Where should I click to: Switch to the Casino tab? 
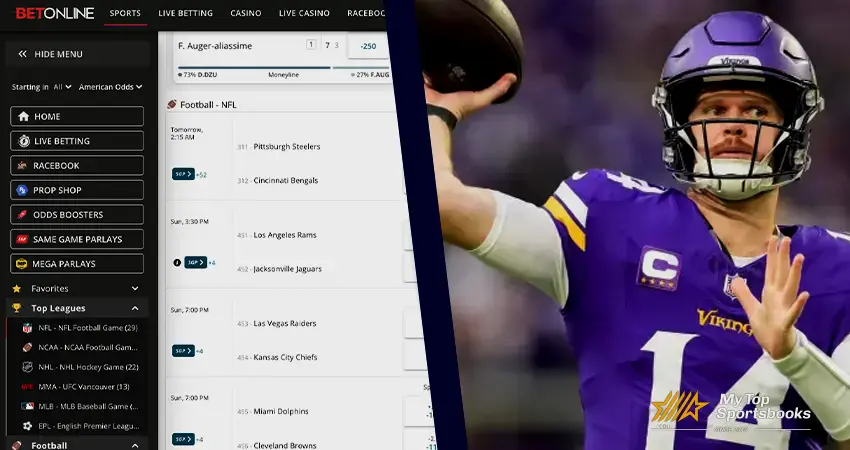pos(246,13)
